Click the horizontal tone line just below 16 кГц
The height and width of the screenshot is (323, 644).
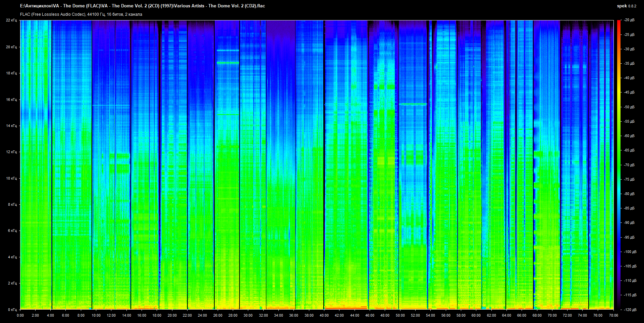tap(413, 104)
